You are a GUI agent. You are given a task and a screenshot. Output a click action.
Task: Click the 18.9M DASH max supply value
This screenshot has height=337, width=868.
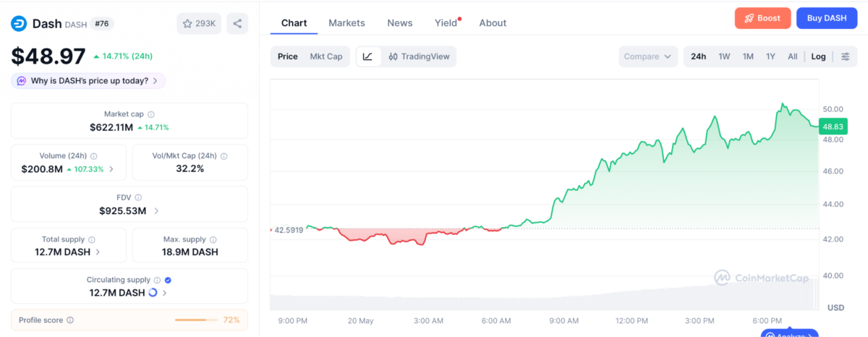tap(190, 252)
